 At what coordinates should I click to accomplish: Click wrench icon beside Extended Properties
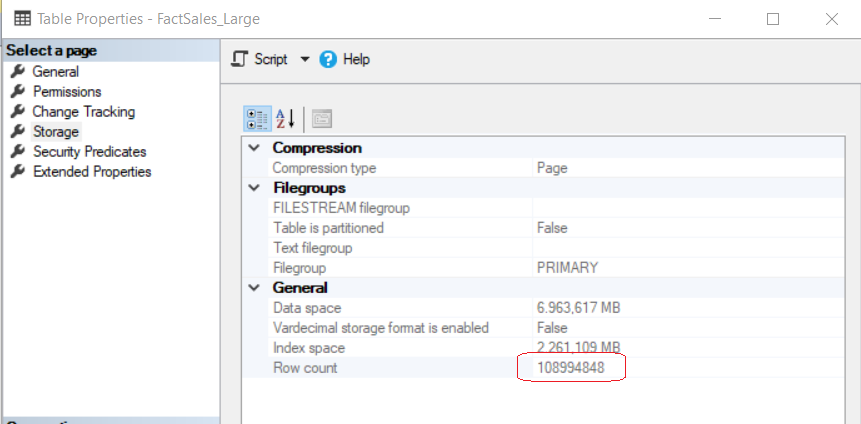(x=17, y=172)
